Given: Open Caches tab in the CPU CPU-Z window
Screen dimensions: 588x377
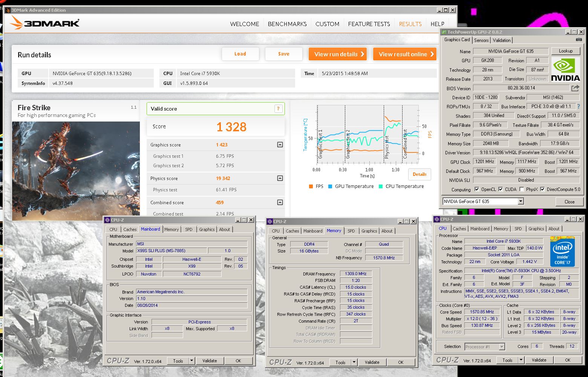Looking at the screenshot, I should coord(459,229).
